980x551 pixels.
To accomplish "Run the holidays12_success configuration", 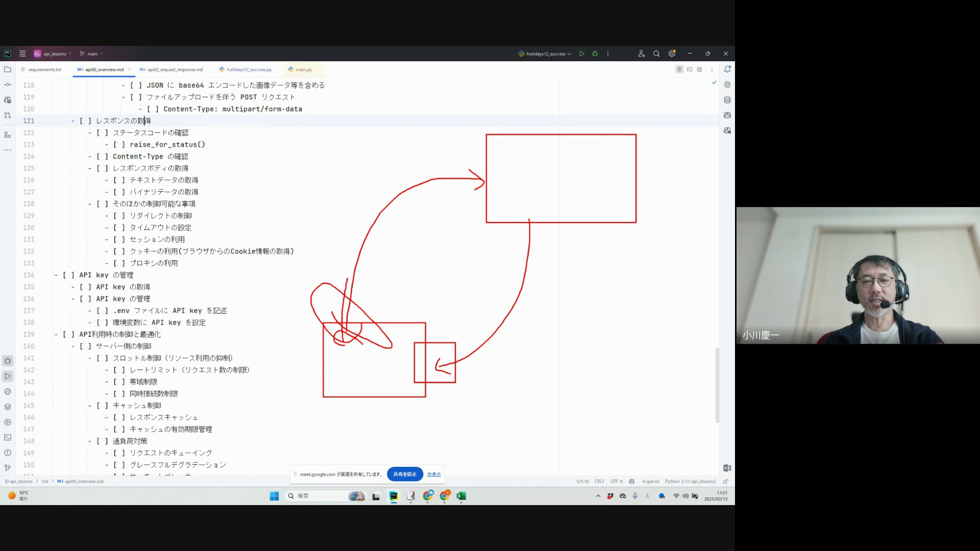I will coord(581,54).
